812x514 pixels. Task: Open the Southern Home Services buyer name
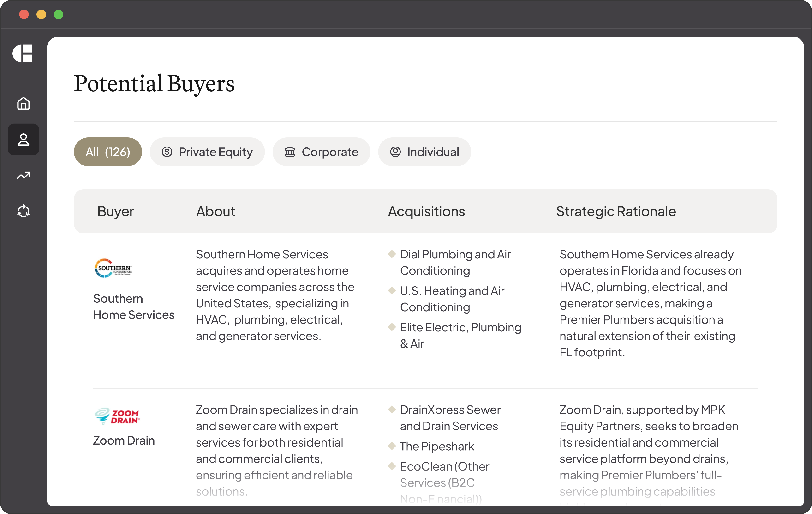134,306
